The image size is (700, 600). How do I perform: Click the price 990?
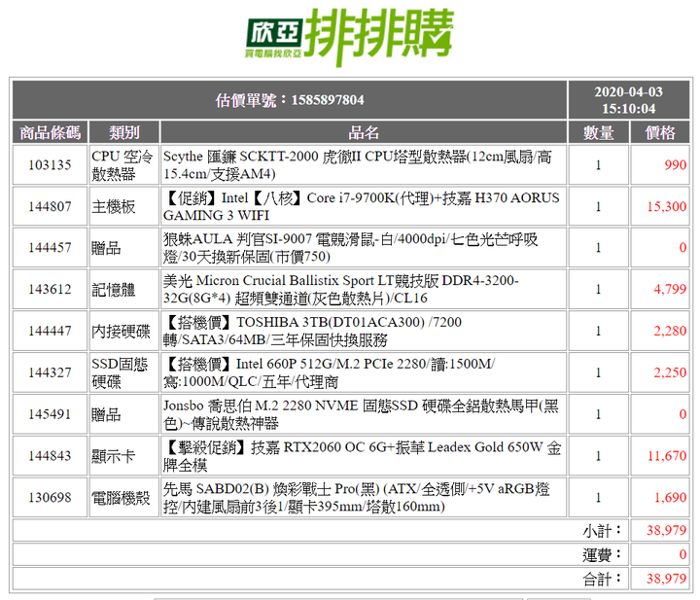(x=675, y=164)
